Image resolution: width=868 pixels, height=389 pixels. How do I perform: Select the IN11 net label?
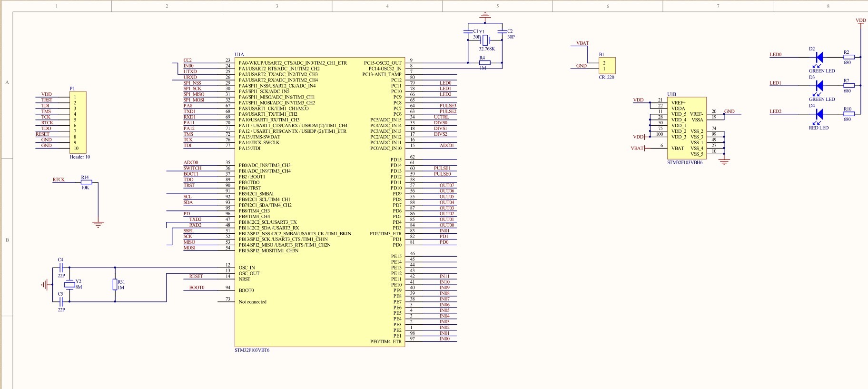[444, 277]
